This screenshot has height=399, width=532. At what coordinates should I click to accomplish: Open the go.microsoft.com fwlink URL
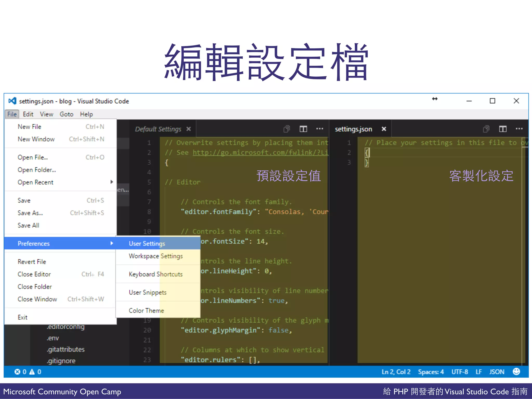260,152
